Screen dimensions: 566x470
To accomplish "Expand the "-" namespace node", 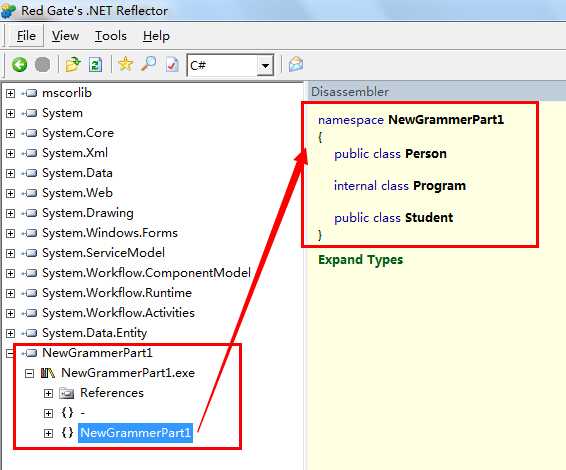I will click(48, 413).
